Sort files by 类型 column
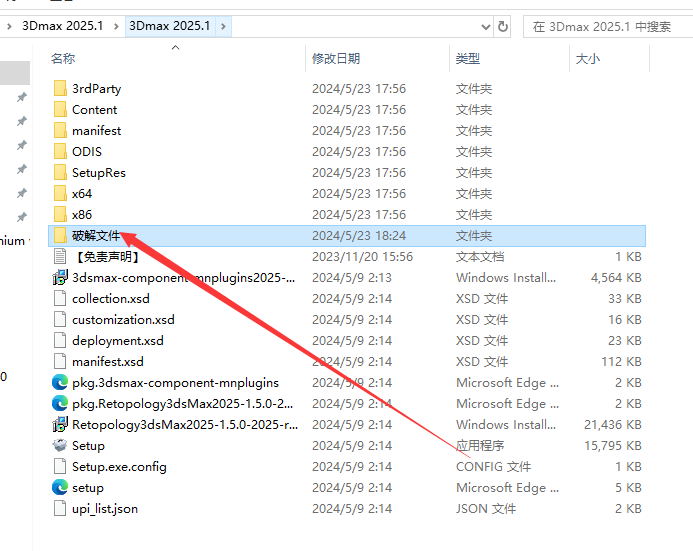Screen dimensions: 693x551 (x=468, y=58)
